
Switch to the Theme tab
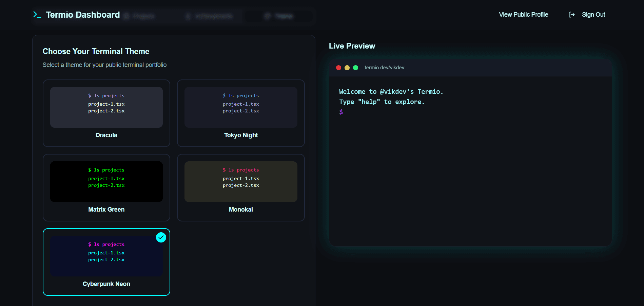point(278,16)
